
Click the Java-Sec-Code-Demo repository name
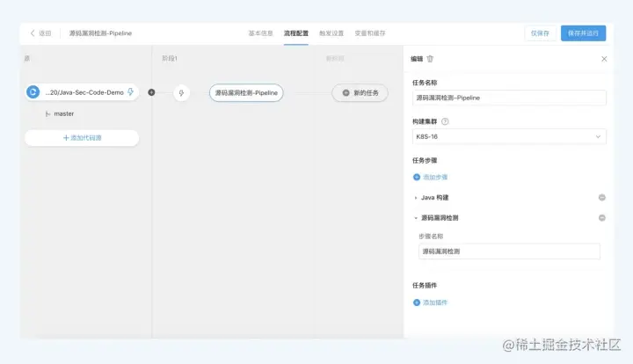[84, 92]
